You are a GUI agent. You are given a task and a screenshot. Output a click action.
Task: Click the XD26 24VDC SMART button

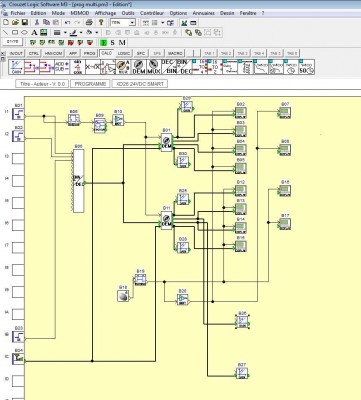[x=140, y=84]
